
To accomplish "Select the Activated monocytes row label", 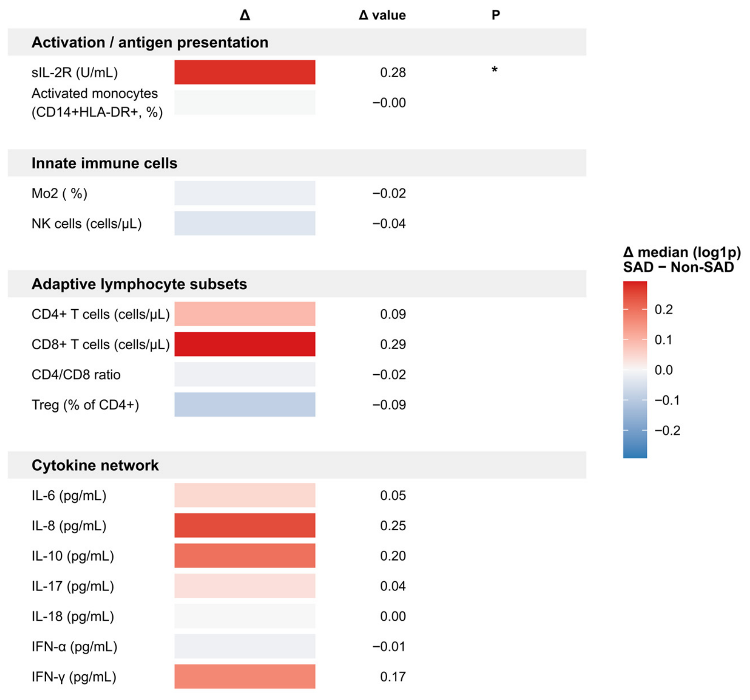I will [x=97, y=103].
